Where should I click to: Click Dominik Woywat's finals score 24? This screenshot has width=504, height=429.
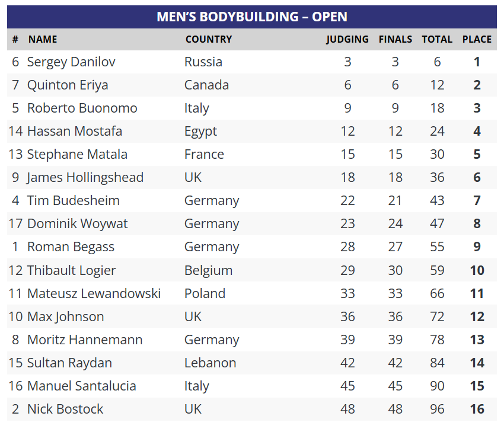point(395,224)
